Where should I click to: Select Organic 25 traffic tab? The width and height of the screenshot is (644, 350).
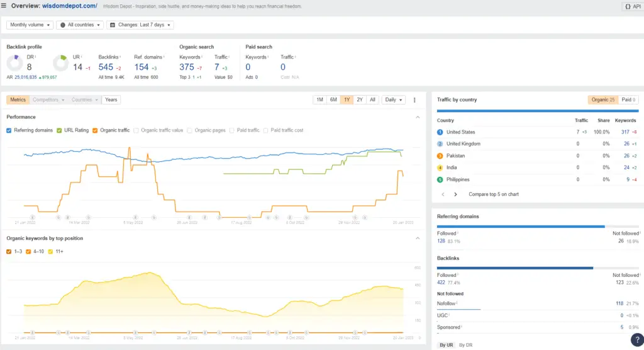(x=603, y=100)
